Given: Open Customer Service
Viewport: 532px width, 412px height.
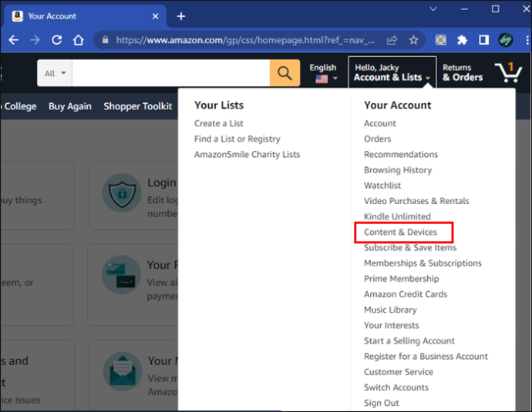Looking at the screenshot, I should pos(399,372).
